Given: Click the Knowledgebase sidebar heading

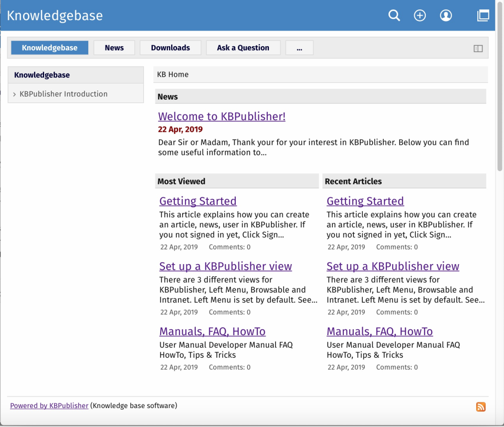Looking at the screenshot, I should (x=42, y=75).
